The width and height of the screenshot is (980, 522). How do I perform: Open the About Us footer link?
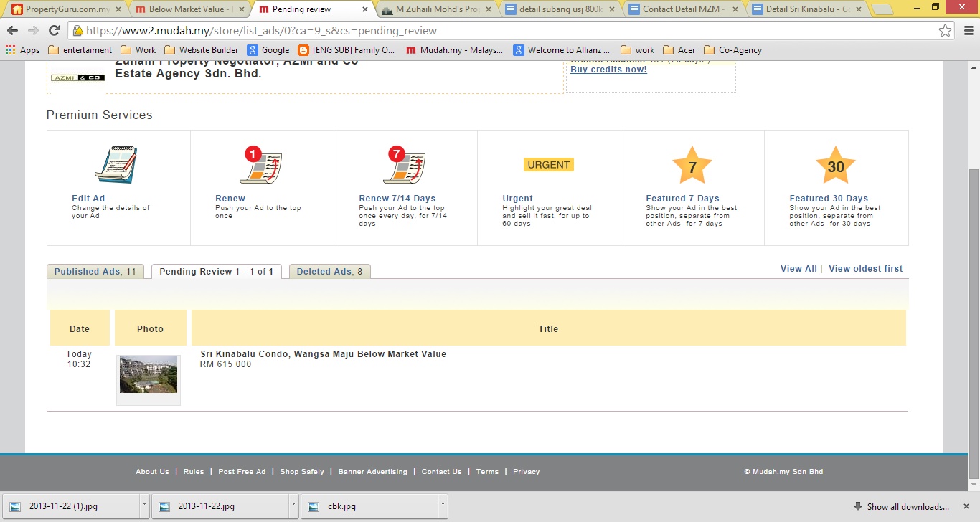point(152,472)
